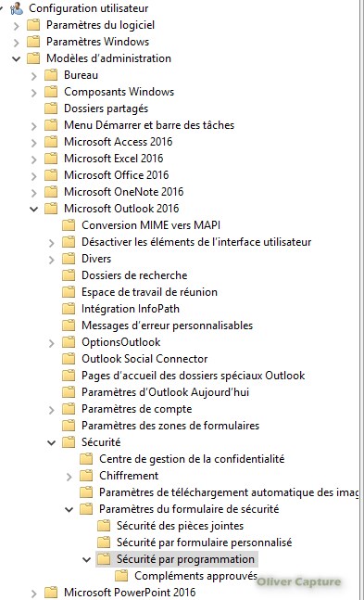Collapse the Microsoft Outlook 2016 branch
The width and height of the screenshot is (364, 600).
(33, 209)
